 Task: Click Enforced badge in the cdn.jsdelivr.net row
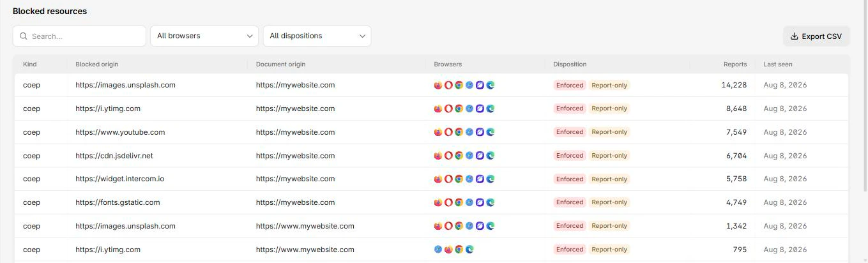[570, 156]
